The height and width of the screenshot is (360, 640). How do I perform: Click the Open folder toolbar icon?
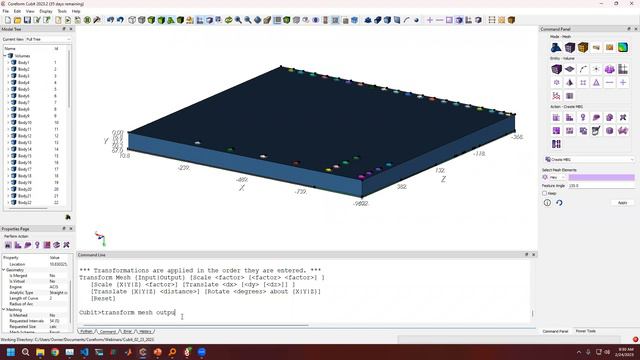click(x=18, y=20)
